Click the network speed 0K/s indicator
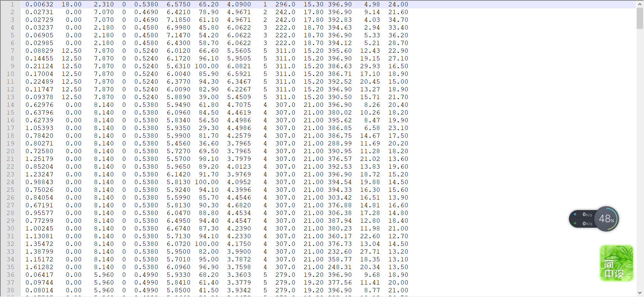Image resolution: width=644 pixels, height=297 pixels. (583, 219)
